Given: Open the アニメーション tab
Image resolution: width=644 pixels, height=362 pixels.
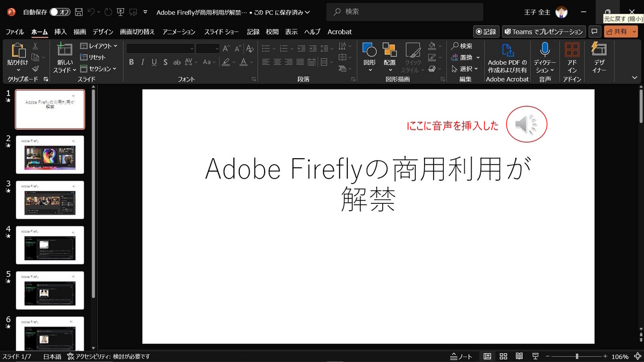Looking at the screenshot, I should click(x=179, y=32).
